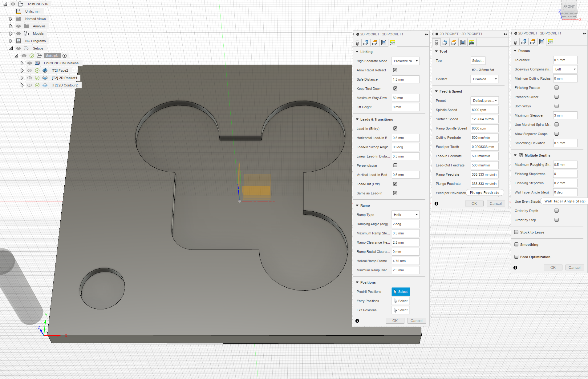Enable Finishing Passes checkbox

coord(557,88)
